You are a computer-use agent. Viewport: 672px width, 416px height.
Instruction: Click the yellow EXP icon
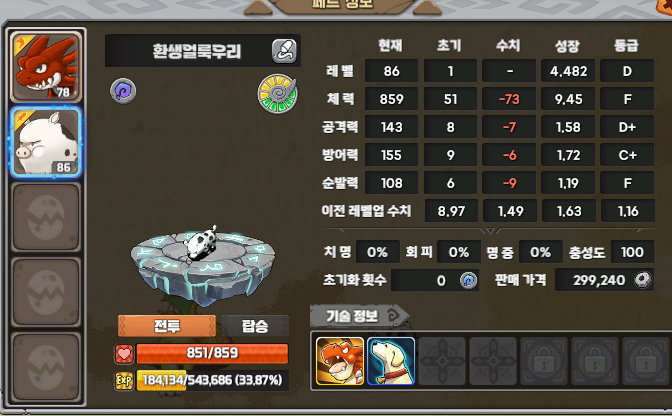pyautogui.click(x=124, y=380)
